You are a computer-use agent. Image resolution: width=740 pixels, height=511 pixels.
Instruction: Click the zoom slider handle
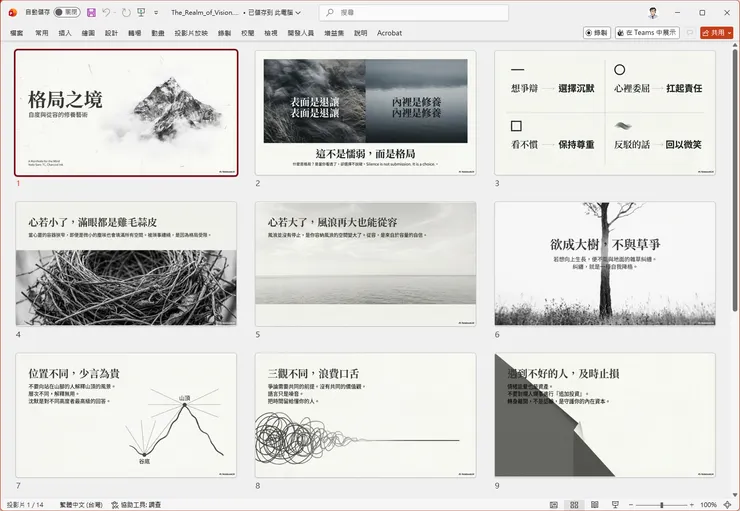[662, 504]
